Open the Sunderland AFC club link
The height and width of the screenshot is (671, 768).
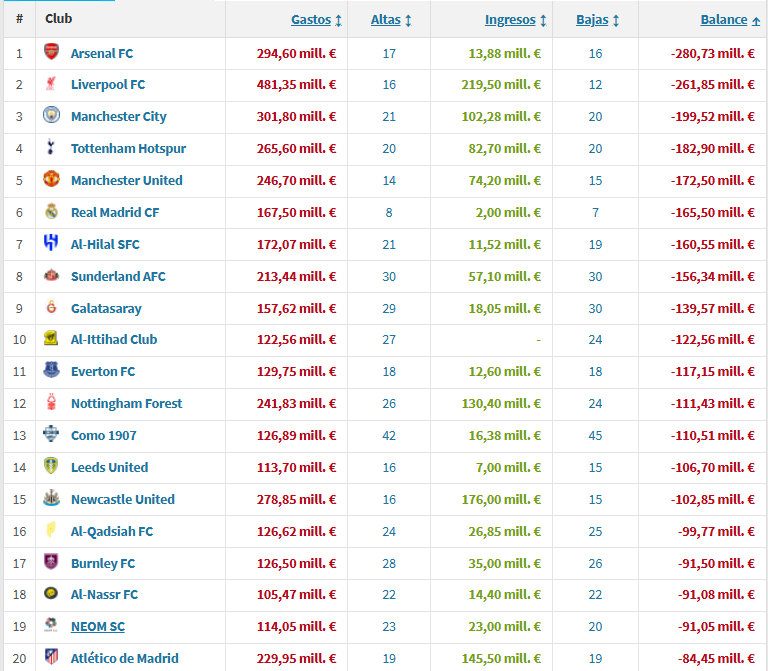point(118,276)
